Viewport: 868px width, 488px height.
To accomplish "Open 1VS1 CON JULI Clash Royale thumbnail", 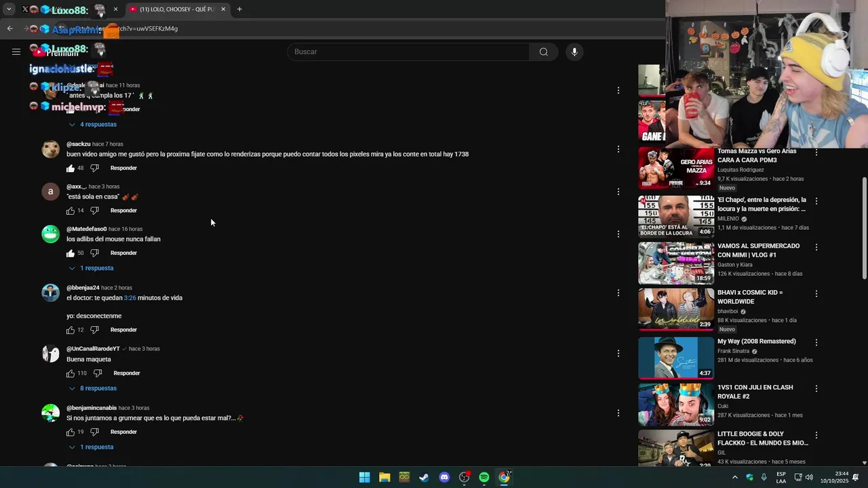I will [676, 405].
